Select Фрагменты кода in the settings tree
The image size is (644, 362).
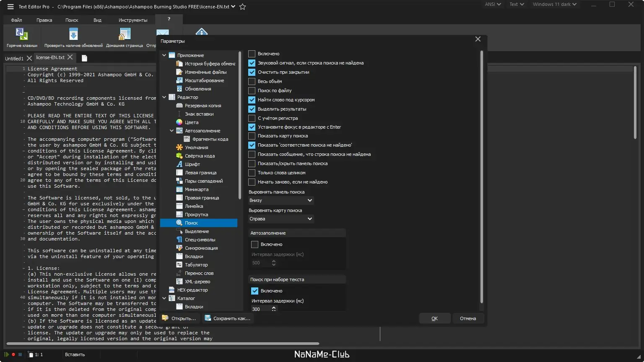(x=210, y=139)
